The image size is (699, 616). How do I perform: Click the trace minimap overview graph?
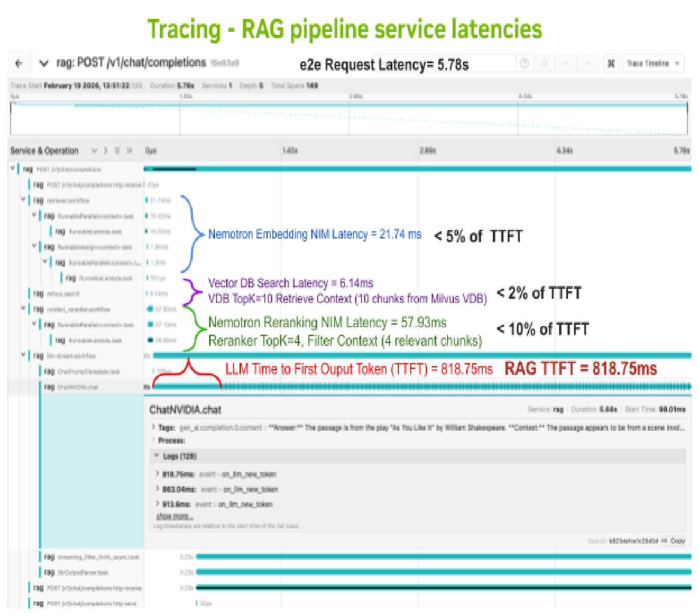pyautogui.click(x=349, y=118)
